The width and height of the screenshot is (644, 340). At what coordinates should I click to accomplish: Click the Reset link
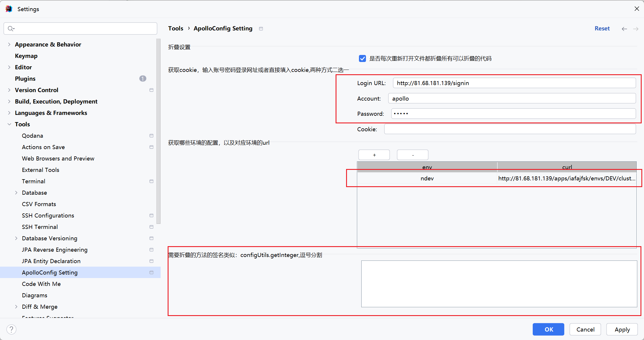602,28
